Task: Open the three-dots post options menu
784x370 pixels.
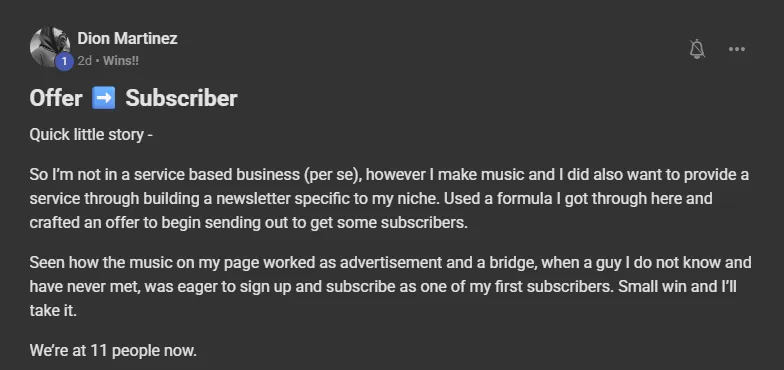Action: click(x=736, y=49)
